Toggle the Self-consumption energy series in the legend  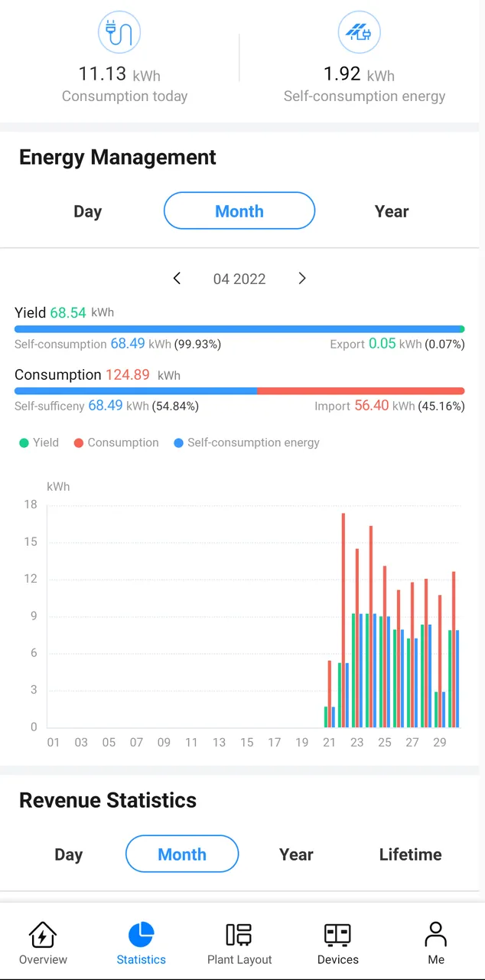[246, 443]
